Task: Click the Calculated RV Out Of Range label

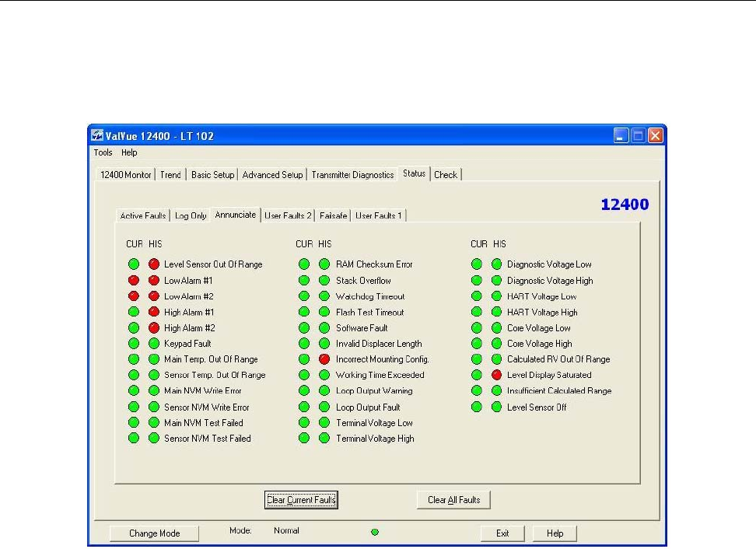Action: (558, 359)
